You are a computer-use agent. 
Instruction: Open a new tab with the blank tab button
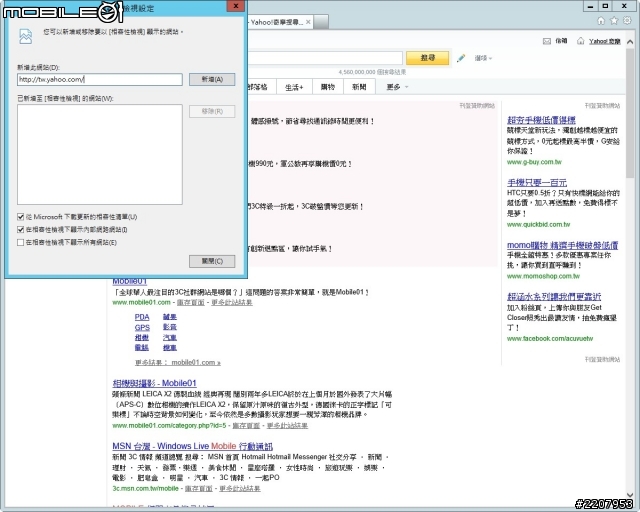[x=321, y=22]
